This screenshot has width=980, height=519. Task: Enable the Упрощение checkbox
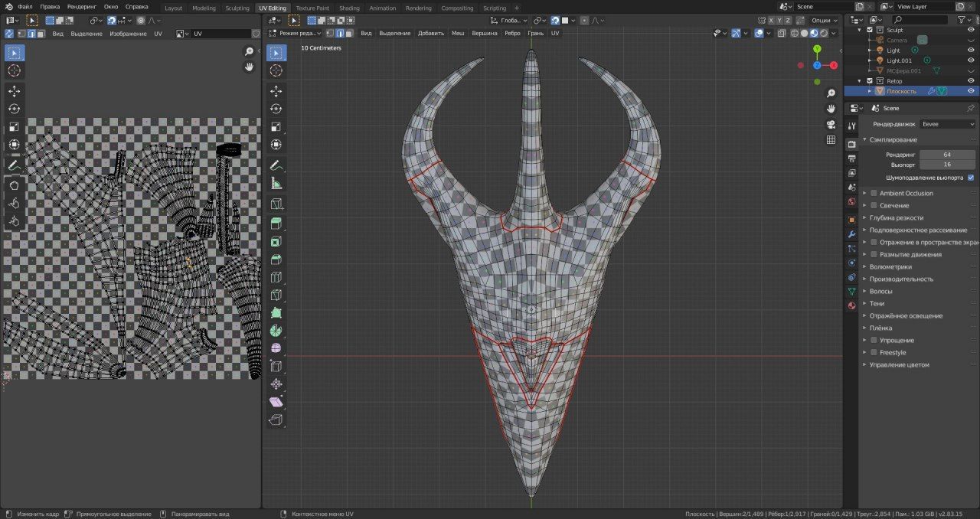[874, 340]
